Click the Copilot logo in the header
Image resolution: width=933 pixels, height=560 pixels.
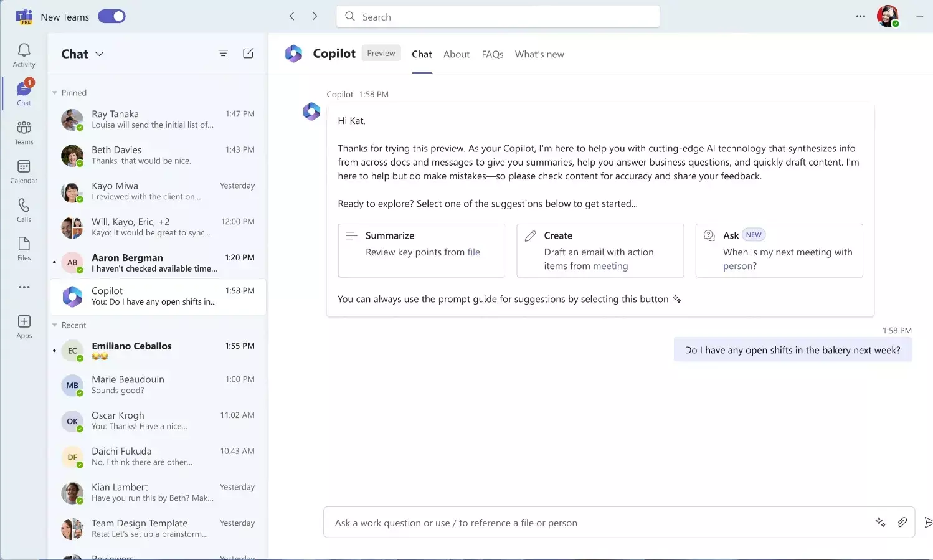click(x=293, y=54)
